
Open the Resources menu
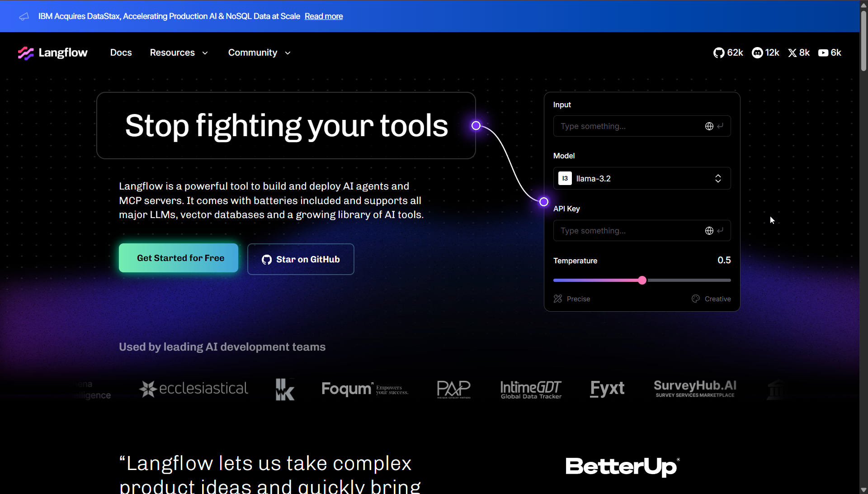coord(179,52)
